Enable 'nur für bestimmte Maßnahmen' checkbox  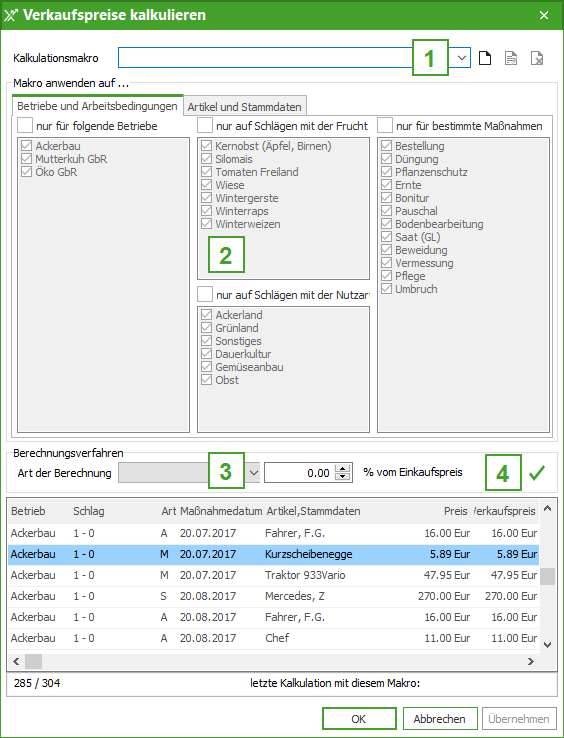pyautogui.click(x=385, y=126)
